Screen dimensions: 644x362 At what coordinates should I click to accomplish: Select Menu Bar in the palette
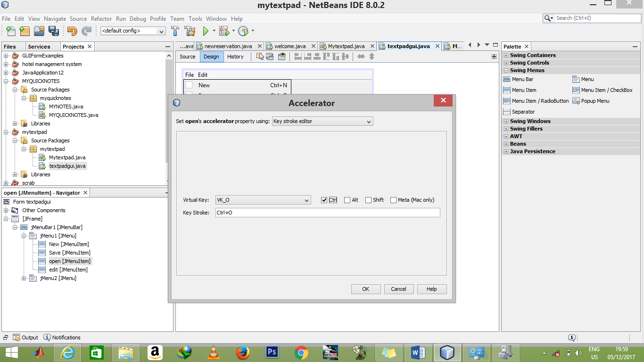point(518,79)
